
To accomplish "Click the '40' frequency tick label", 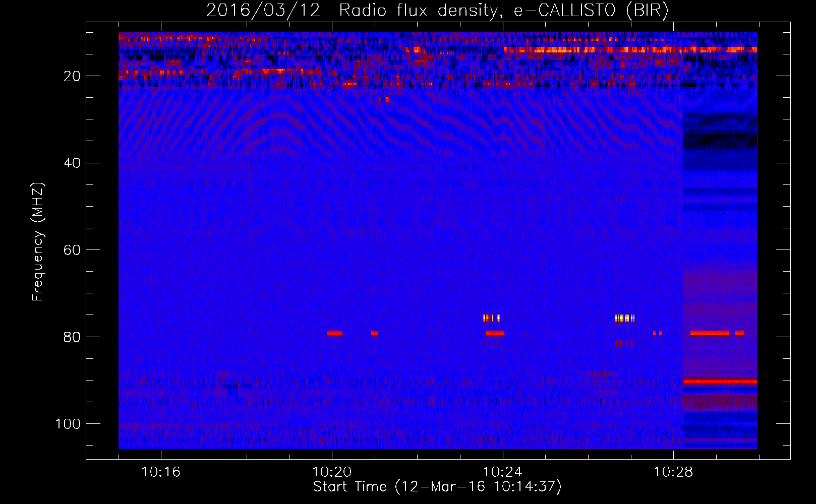I will (72, 163).
